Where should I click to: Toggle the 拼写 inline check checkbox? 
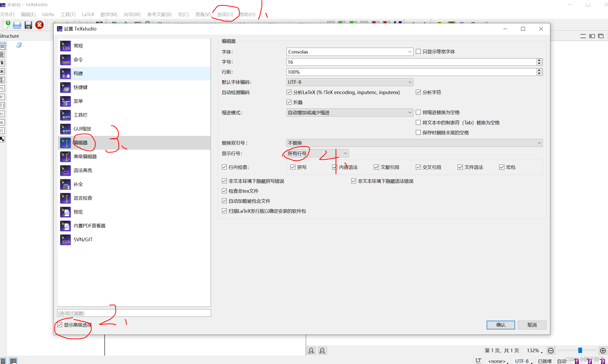point(293,167)
